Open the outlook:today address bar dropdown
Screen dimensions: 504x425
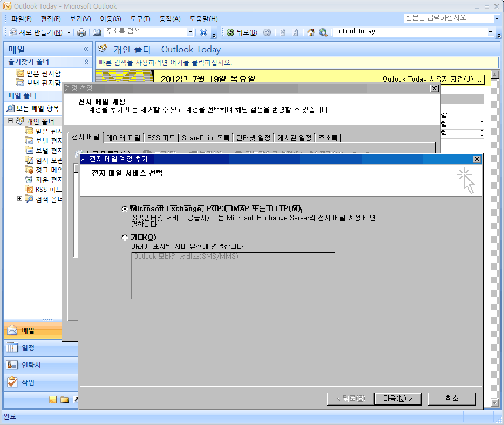point(491,32)
